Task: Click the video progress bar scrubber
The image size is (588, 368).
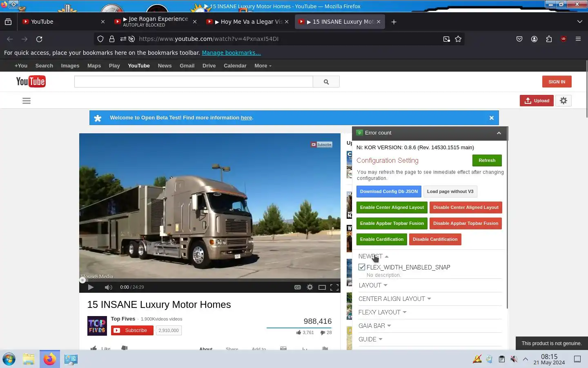Action: click(82, 280)
